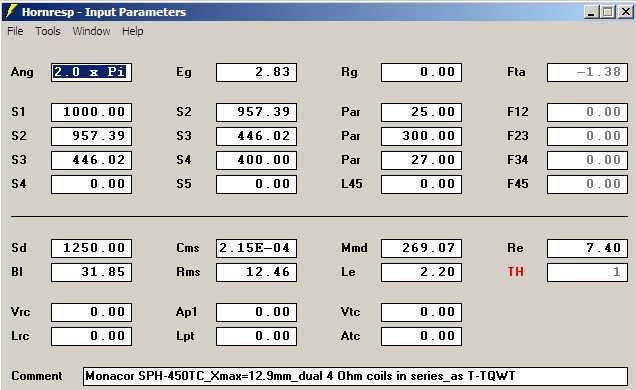Viewport: 636px width, 390px height.
Task: Maximize the Hornresp window
Action: point(608,12)
